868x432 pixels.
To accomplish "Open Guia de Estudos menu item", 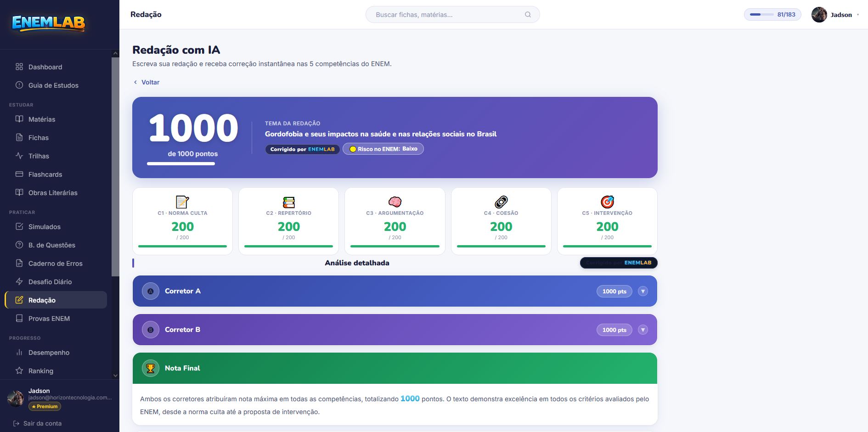I will click(x=56, y=85).
